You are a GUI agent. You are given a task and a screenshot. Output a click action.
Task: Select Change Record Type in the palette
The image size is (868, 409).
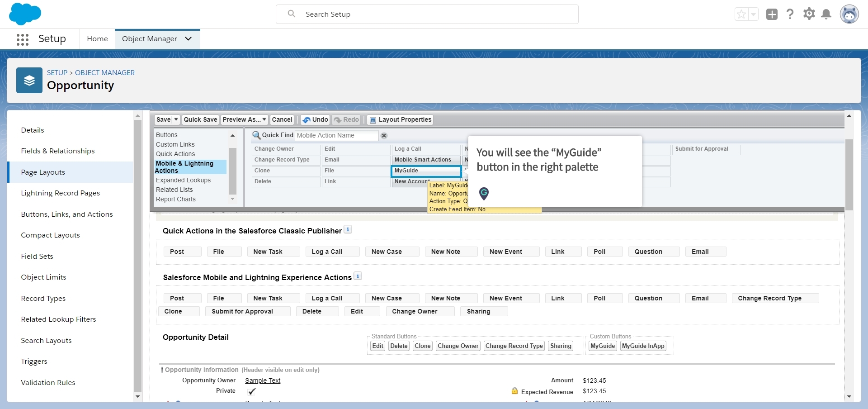[286, 160]
